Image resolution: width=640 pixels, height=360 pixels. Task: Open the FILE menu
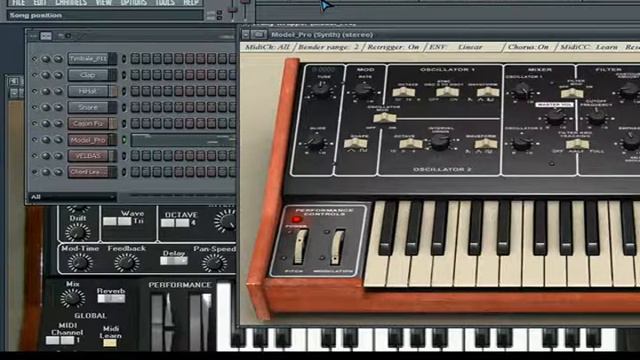(x=18, y=3)
